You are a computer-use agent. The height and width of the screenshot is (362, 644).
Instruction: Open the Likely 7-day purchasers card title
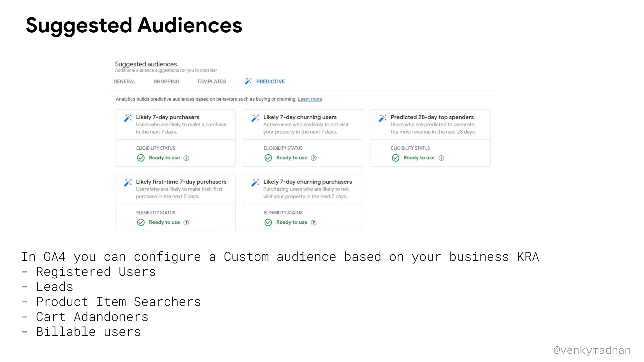(x=168, y=117)
